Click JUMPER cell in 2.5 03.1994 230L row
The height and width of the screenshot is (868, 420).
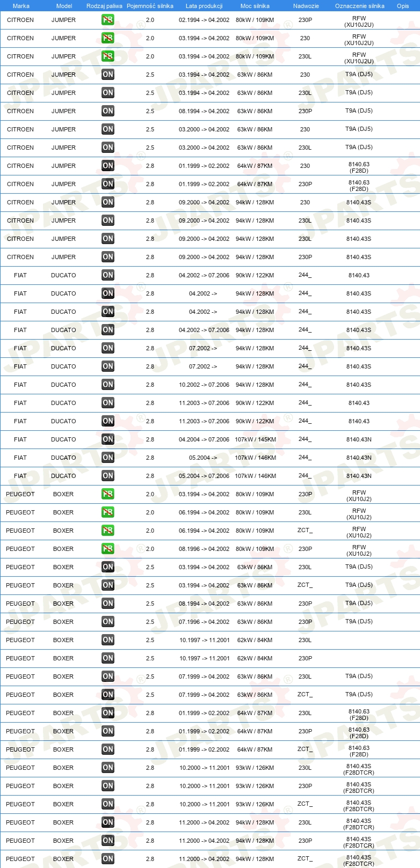(x=63, y=93)
